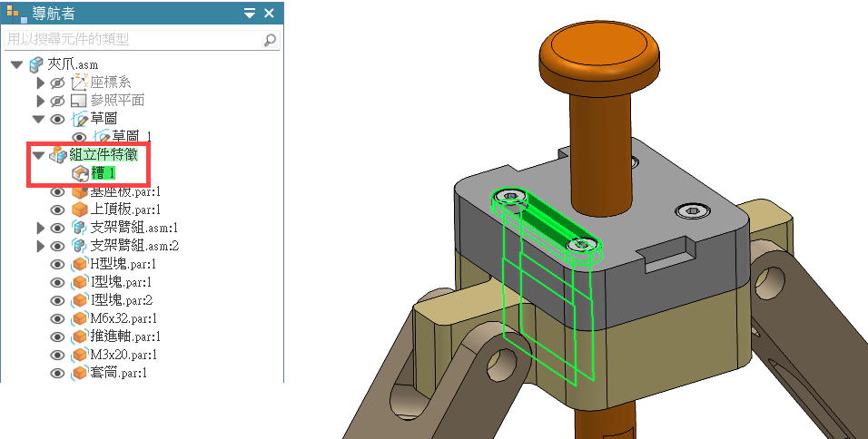The height and width of the screenshot is (439, 868).
Task: Click the 槽 1 slot feature icon
Action: [80, 173]
